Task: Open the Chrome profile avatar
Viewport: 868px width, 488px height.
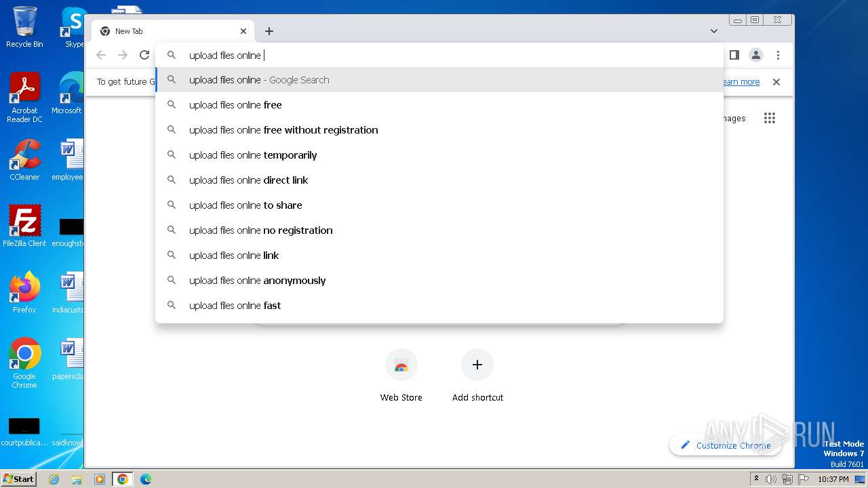Action: click(x=756, y=55)
